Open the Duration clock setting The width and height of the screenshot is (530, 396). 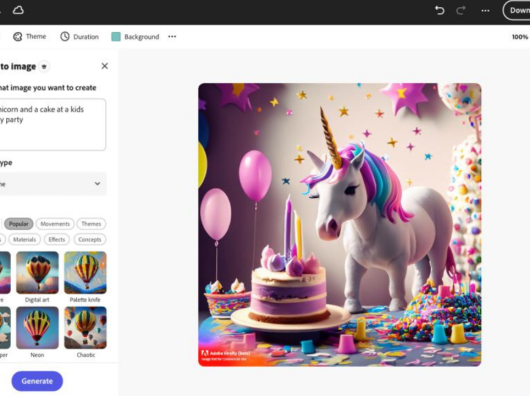65,36
